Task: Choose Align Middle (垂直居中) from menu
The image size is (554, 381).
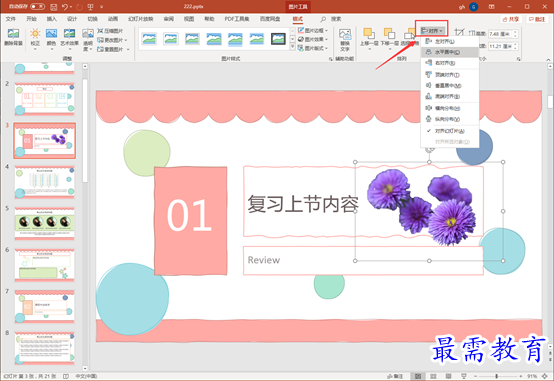Action: tap(450, 86)
